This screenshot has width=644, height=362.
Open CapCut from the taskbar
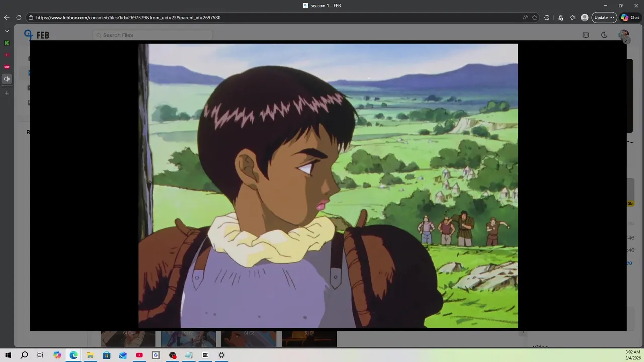point(205,355)
